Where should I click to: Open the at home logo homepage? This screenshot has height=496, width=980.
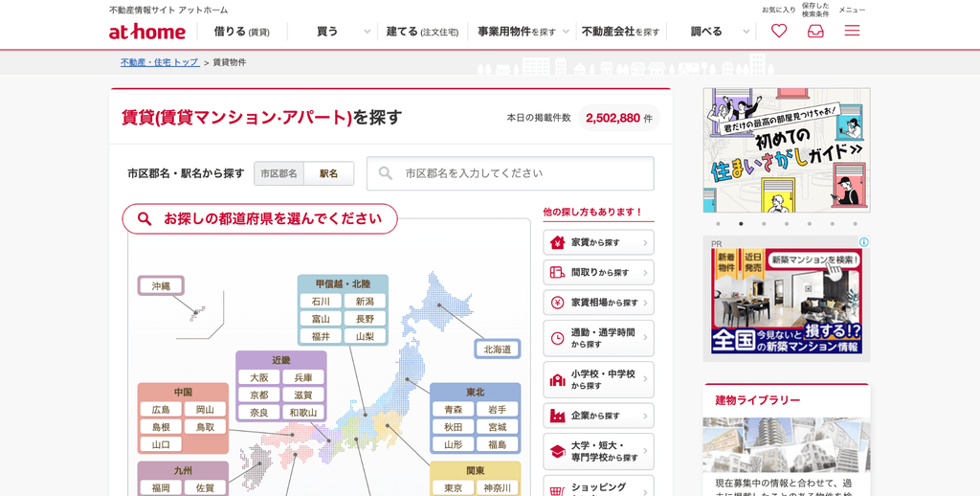(146, 32)
